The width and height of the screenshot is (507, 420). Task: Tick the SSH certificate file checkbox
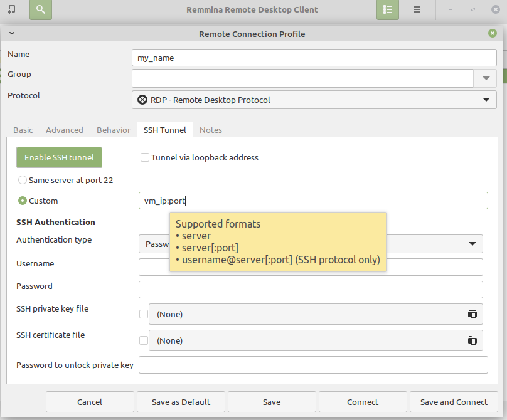(144, 340)
